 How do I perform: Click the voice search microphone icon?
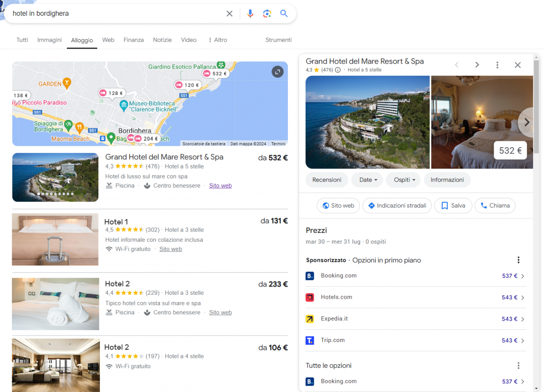[x=250, y=14]
